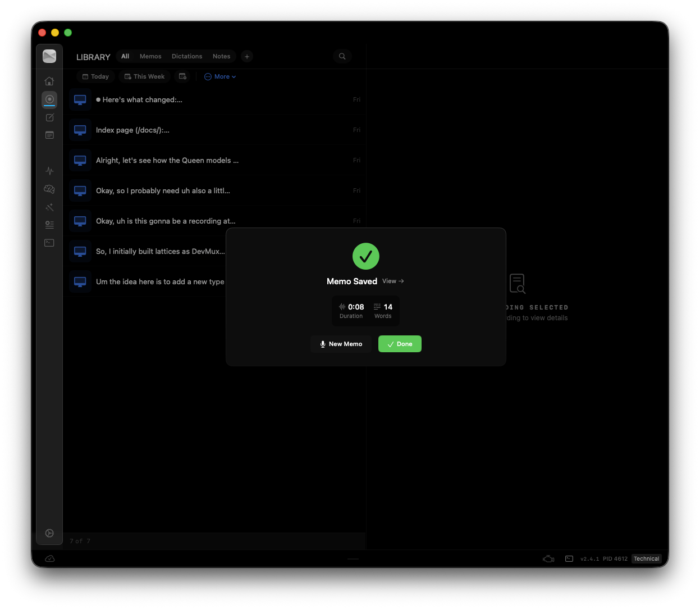This screenshot has width=700, height=609.
Task: Click the v2.4.1 version label
Action: (x=589, y=559)
